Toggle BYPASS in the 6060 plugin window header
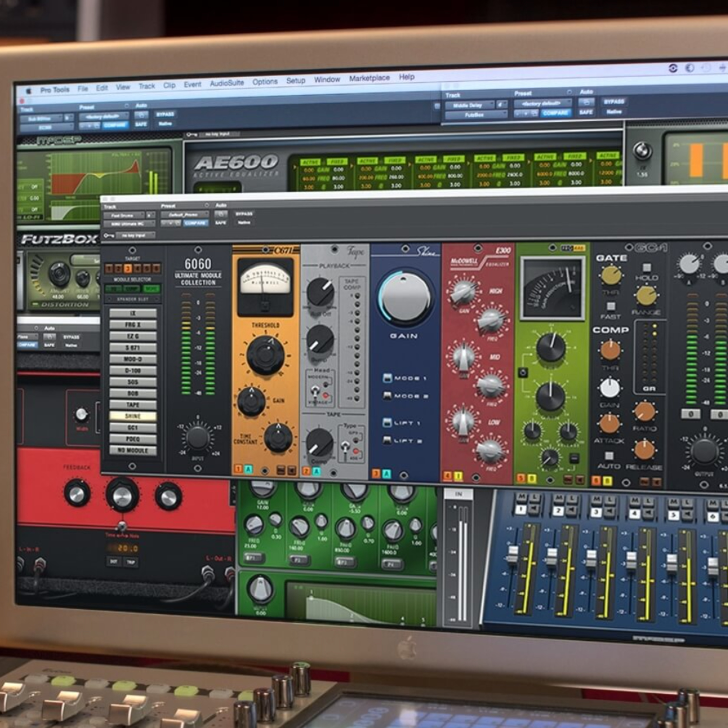Viewport: 728px width, 728px height. pos(244,214)
